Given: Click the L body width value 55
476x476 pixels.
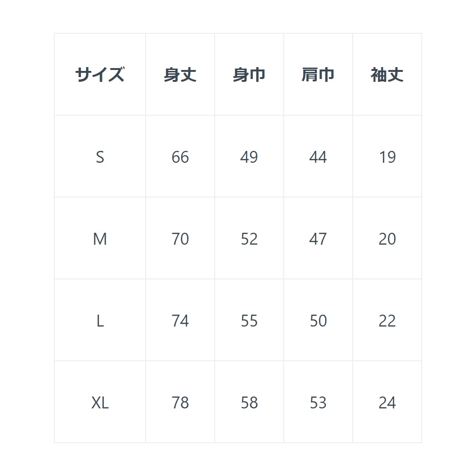Looking at the screenshot, I should pyautogui.click(x=249, y=321).
